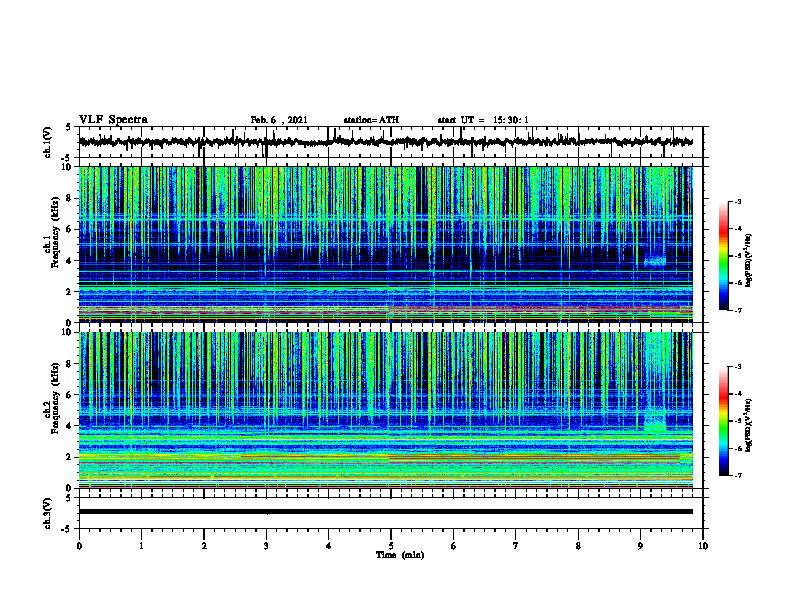Image resolution: width=792 pixels, height=612 pixels.
Task: Click the "-7" label on ch.2 color scale
Action: tap(738, 475)
